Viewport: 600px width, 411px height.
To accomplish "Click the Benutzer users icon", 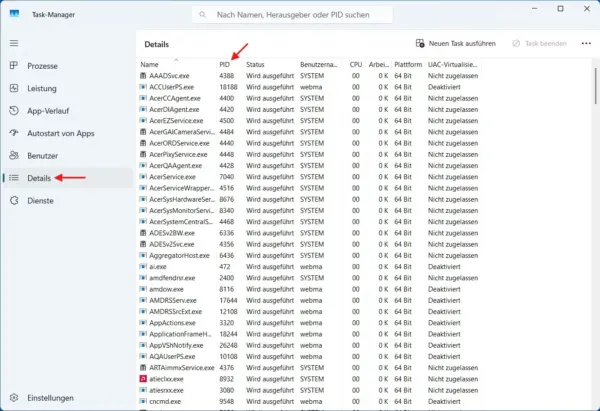I will coord(14,155).
